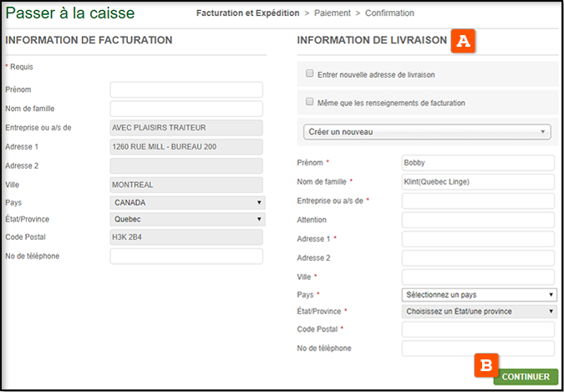Tick 'Même que les renseignements de facturation'
Screen dimensions: 564x392
click(310, 103)
